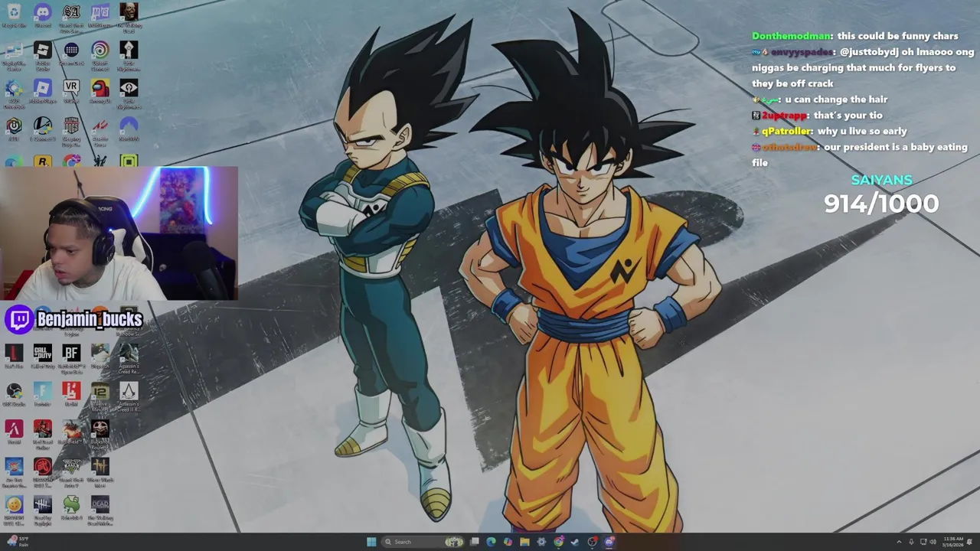Launch Call of Duty desktop shortcut
This screenshot has width=980, height=551.
pyautogui.click(x=42, y=357)
